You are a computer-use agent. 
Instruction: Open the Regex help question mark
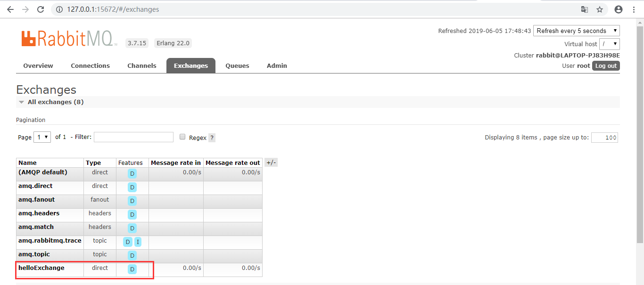(x=212, y=138)
